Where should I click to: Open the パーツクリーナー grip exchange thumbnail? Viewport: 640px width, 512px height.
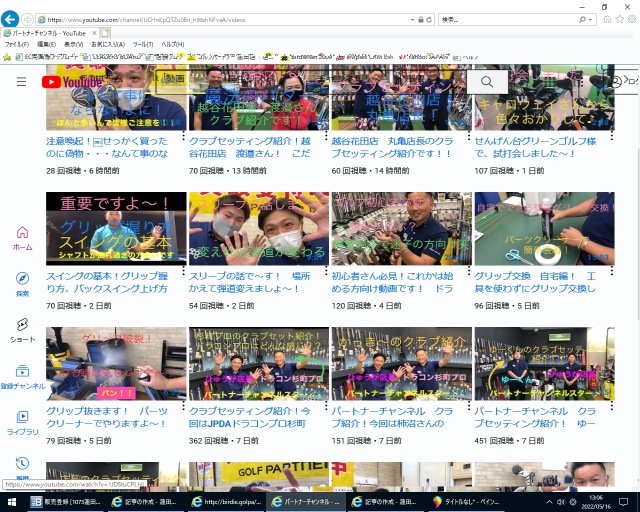coord(544,229)
